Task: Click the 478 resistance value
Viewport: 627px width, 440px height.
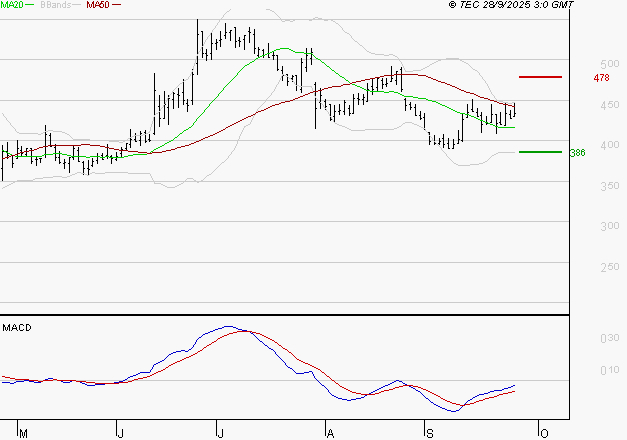Action: 601,78
